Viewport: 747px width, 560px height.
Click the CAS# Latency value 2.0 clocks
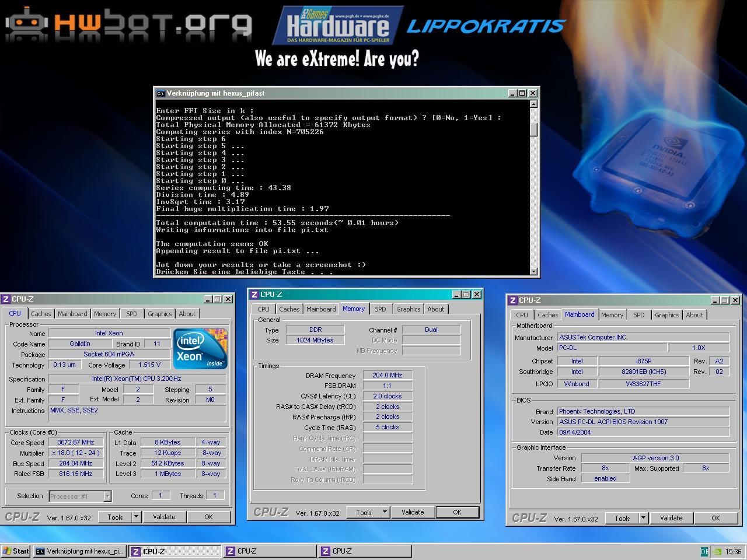tap(388, 396)
